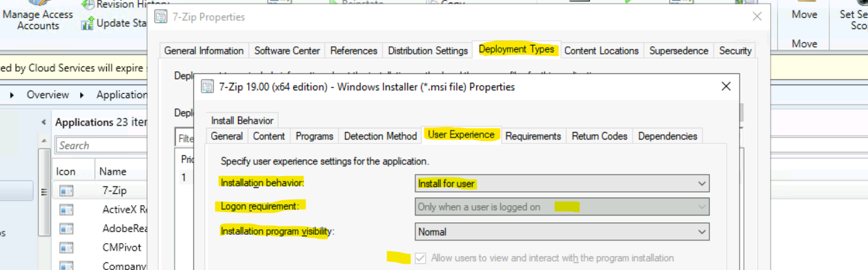Expand Installation program visibility dropdown
Image resolution: width=868 pixels, height=270 pixels.
coord(562,232)
